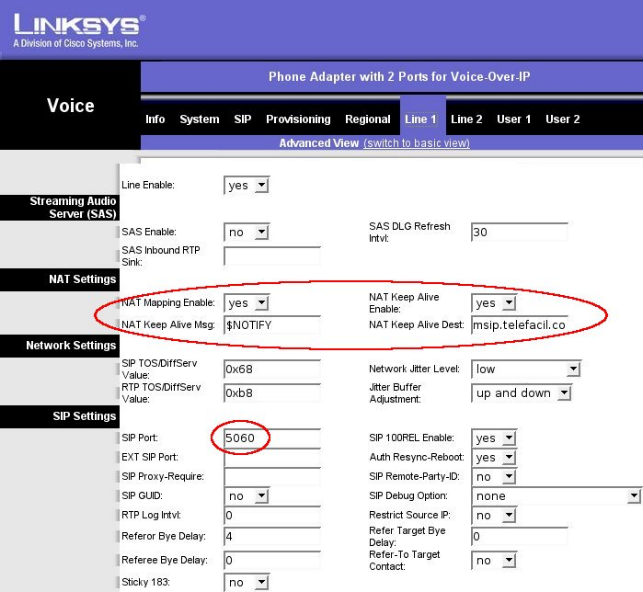
Task: Go to the Provisioning tab
Action: tap(298, 119)
